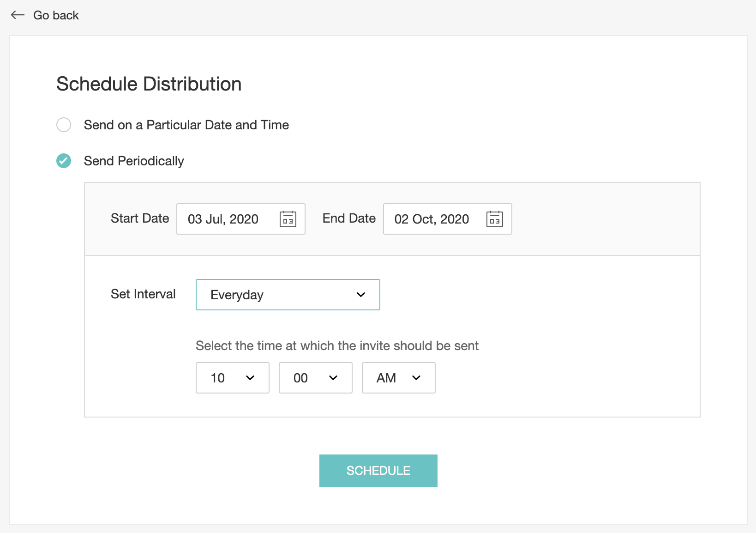
Task: Open the AM/PM selector
Action: click(x=398, y=378)
